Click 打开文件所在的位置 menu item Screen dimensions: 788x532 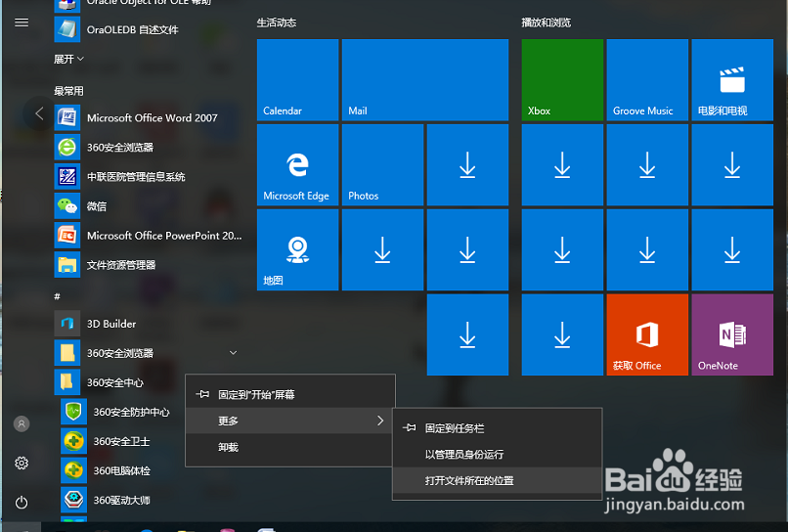click(x=497, y=481)
